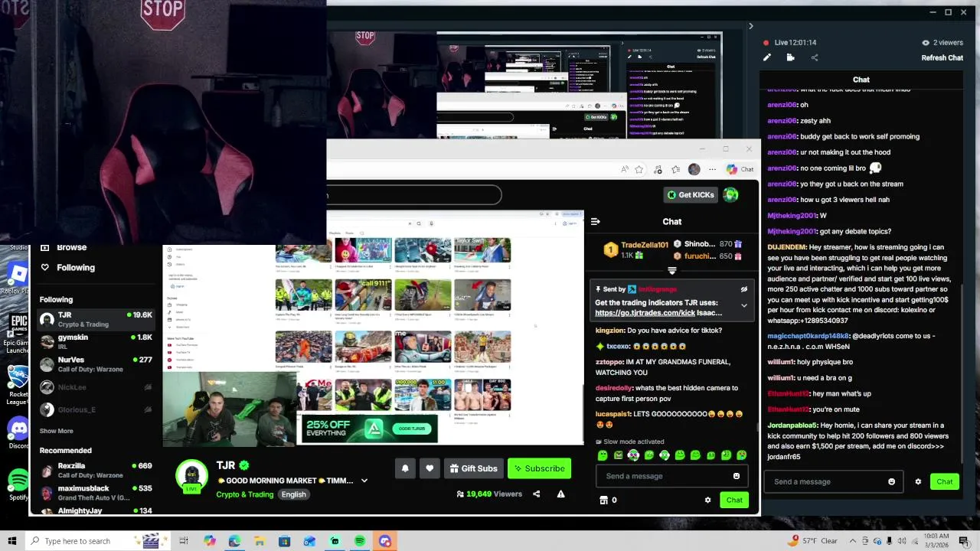The width and height of the screenshot is (980, 551).
Task: Open the recommended maximusblack channel
Action: tap(96, 492)
